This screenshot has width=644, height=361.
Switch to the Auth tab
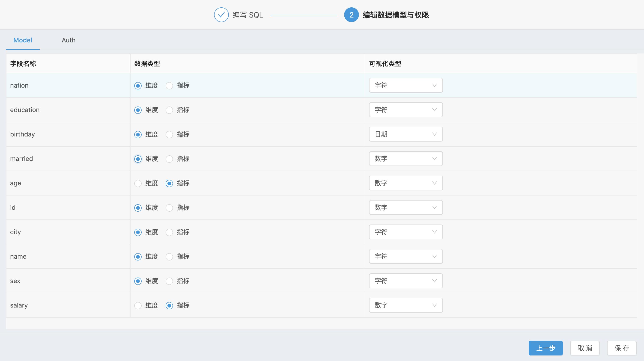coord(69,40)
